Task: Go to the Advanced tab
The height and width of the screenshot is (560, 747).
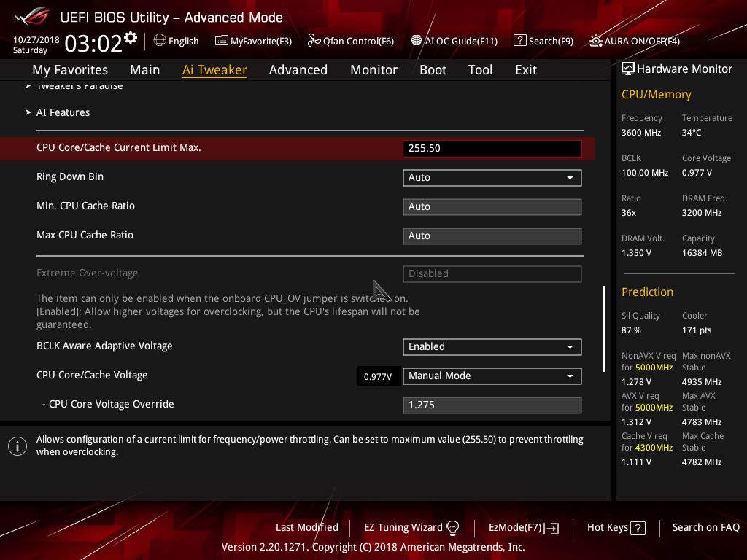Action: pos(298,70)
